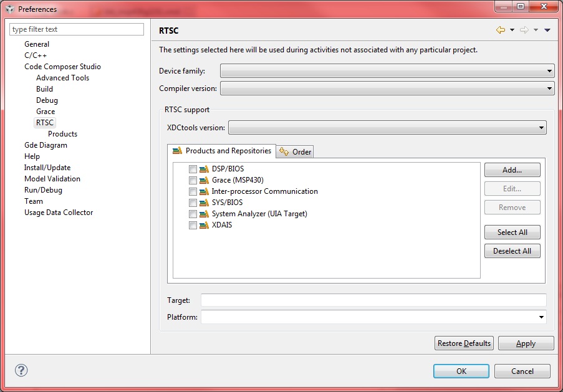Click Restore Defaults button

tap(464, 343)
